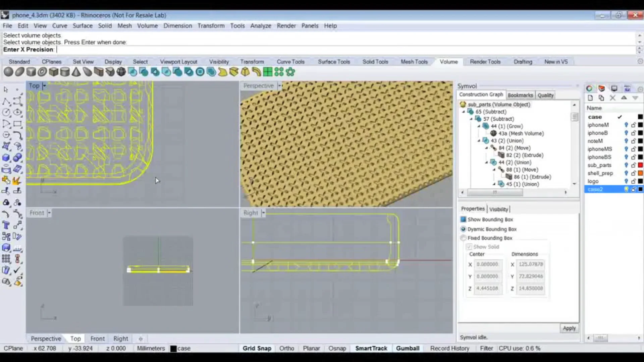Switch to the Bookmarks tab
Image resolution: width=644 pixels, height=362 pixels.
coord(520,95)
